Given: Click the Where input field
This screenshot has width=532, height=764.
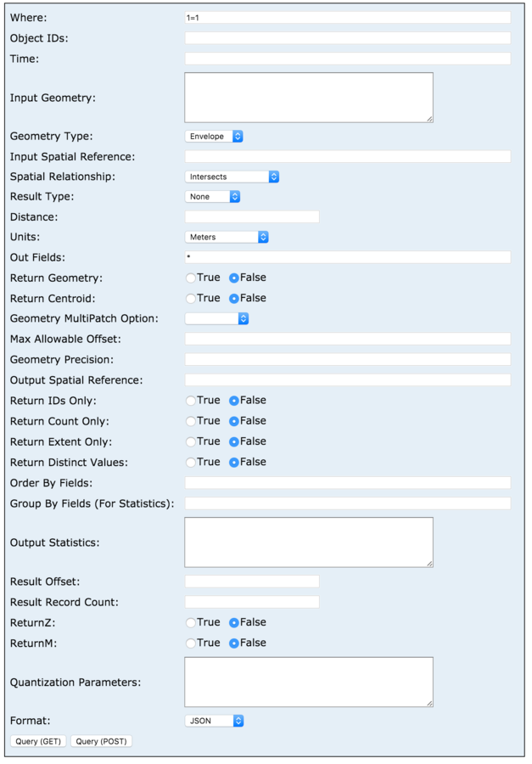Looking at the screenshot, I should 347,18.
